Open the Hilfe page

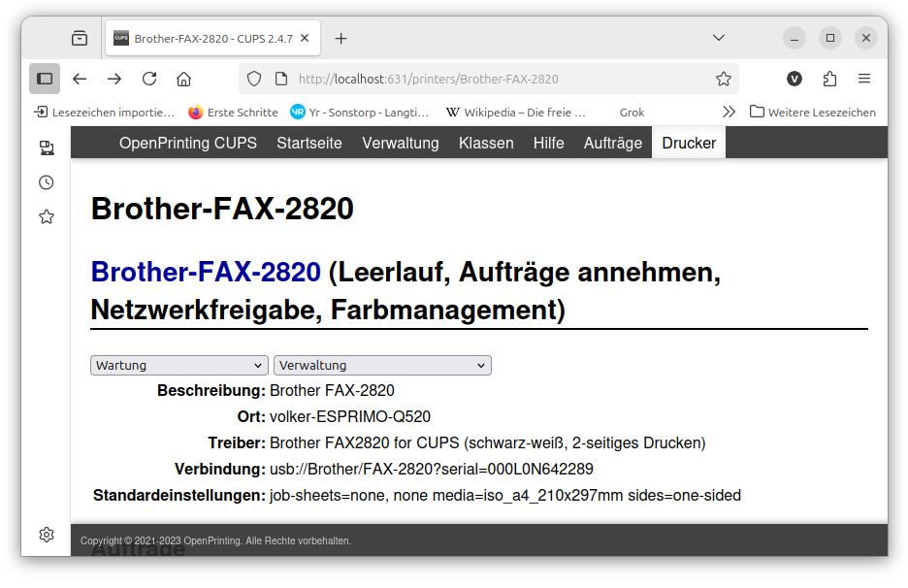coord(548,143)
